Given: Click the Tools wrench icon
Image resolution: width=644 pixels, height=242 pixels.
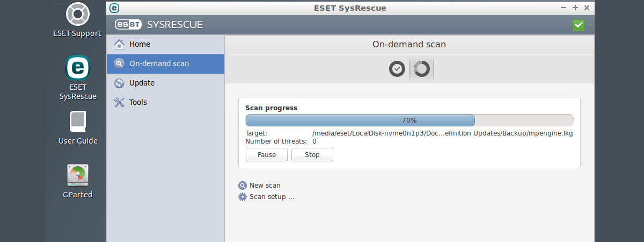Looking at the screenshot, I should 119,102.
